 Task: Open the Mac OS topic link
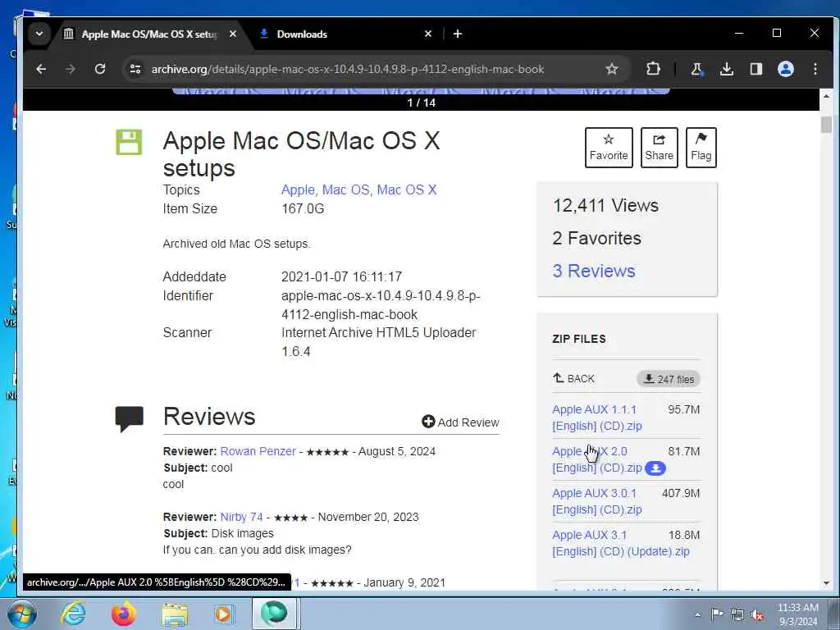pyautogui.click(x=345, y=189)
